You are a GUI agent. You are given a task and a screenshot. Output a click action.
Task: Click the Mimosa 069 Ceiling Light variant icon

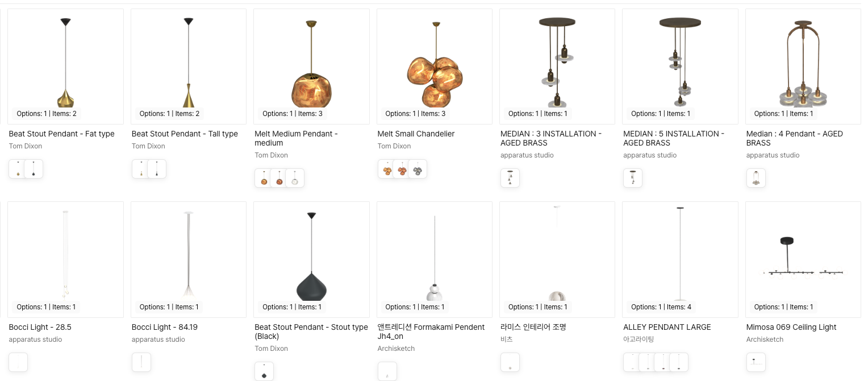click(x=756, y=362)
